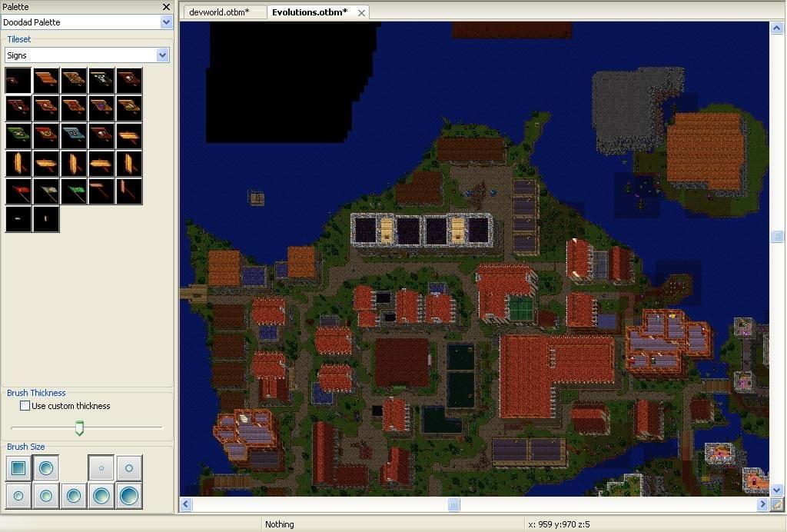Image resolution: width=787 pixels, height=532 pixels.
Task: Select the pink vertical signpost doodad
Action: 129,191
